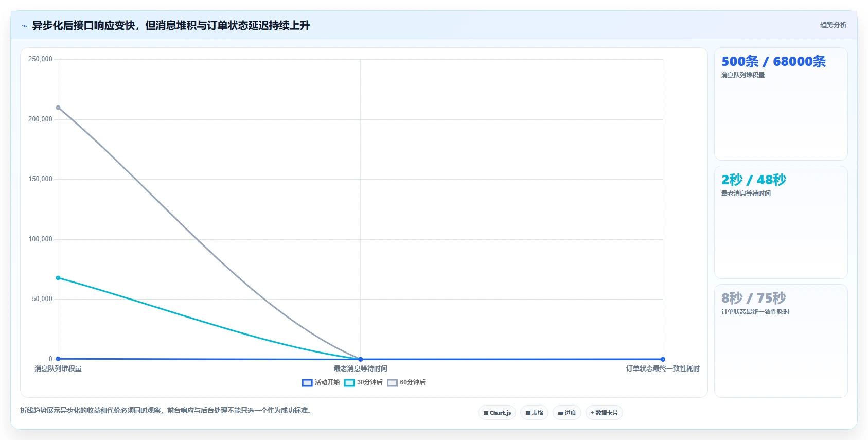Click the 250,000 y-axis label

point(40,59)
